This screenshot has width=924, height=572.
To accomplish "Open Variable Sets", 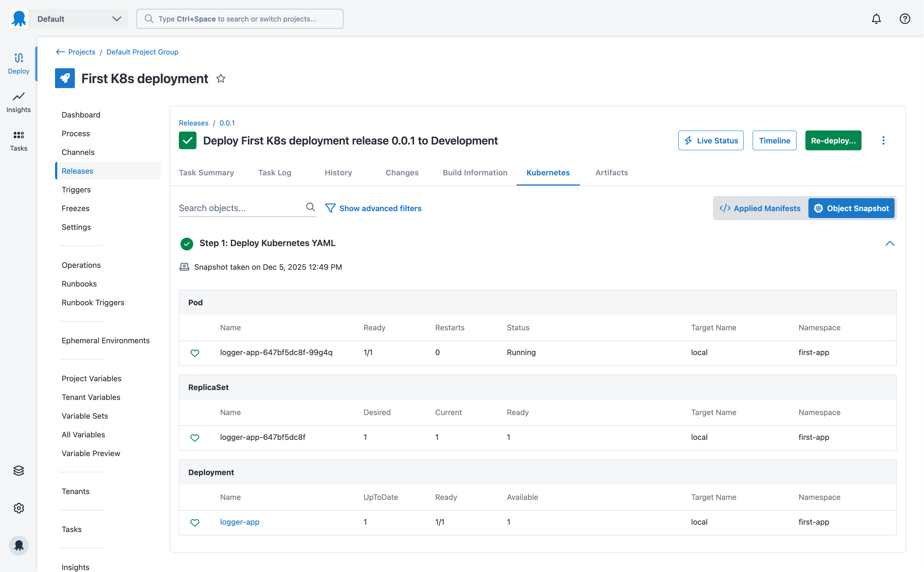I will click(85, 416).
